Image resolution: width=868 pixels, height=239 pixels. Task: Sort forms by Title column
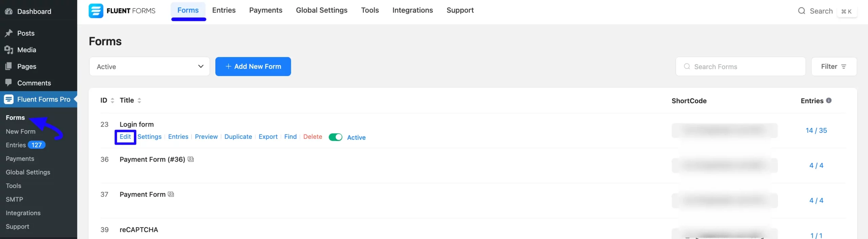tap(139, 100)
